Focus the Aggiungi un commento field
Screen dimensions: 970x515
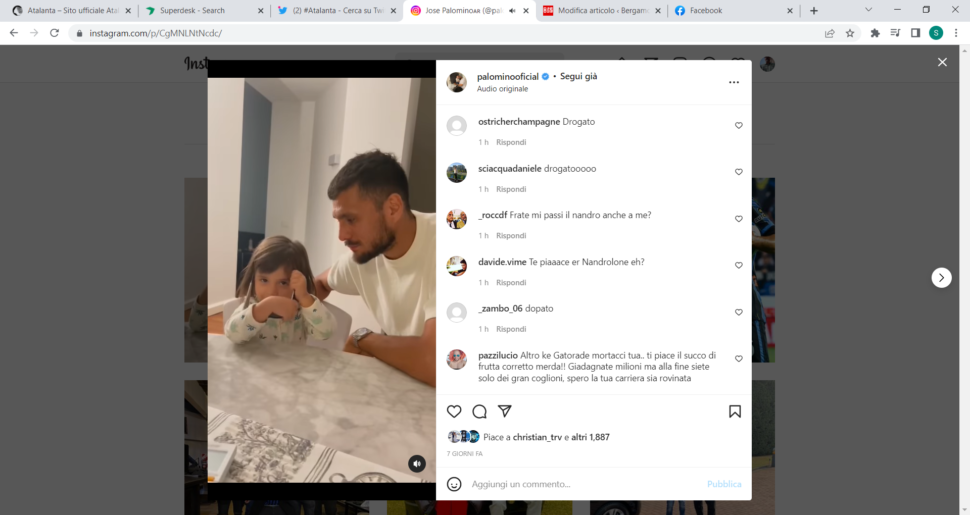(585, 484)
